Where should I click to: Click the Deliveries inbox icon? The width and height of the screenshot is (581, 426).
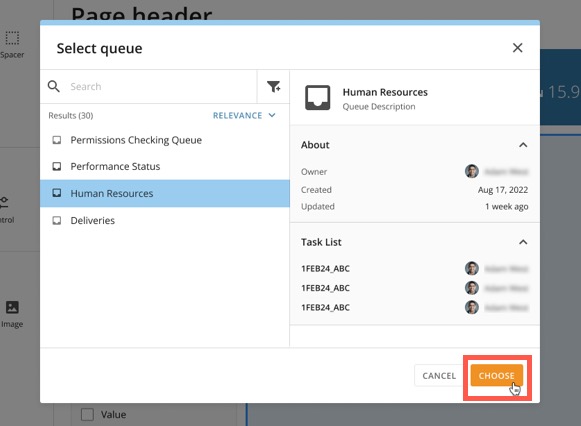pyautogui.click(x=57, y=220)
